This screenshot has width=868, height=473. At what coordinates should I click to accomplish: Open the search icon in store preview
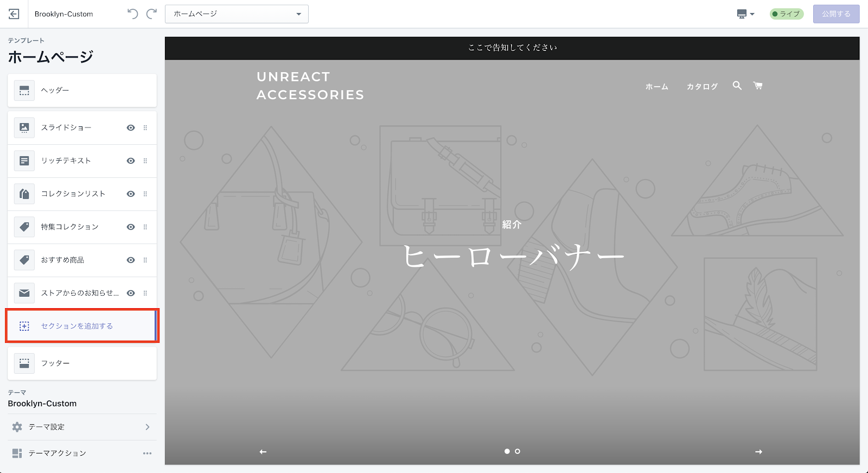(737, 86)
